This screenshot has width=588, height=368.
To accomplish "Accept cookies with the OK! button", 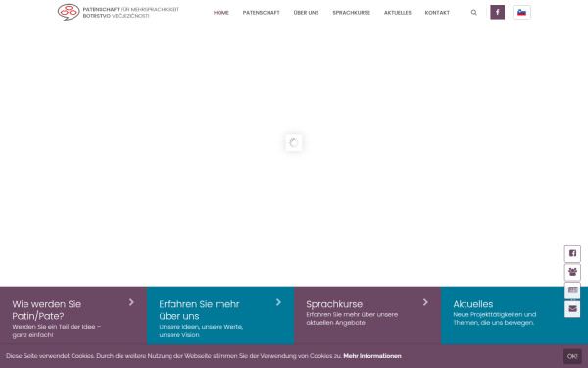I will pyautogui.click(x=572, y=356).
